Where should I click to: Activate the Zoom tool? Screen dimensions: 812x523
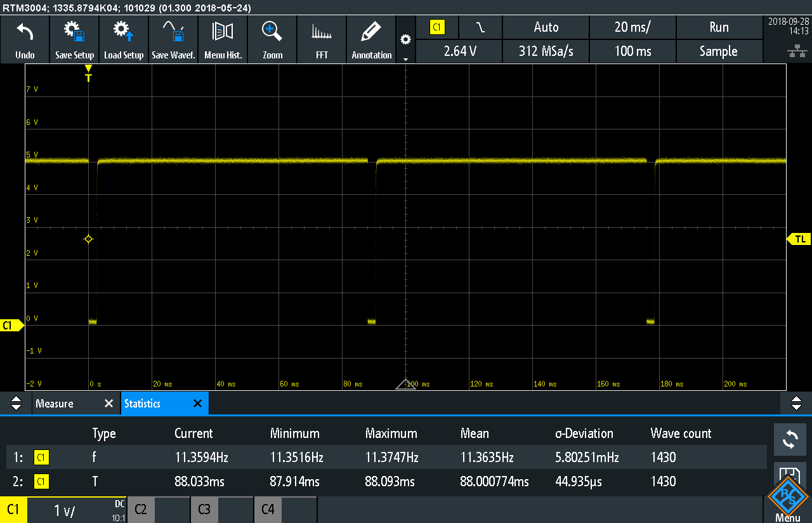click(272, 39)
